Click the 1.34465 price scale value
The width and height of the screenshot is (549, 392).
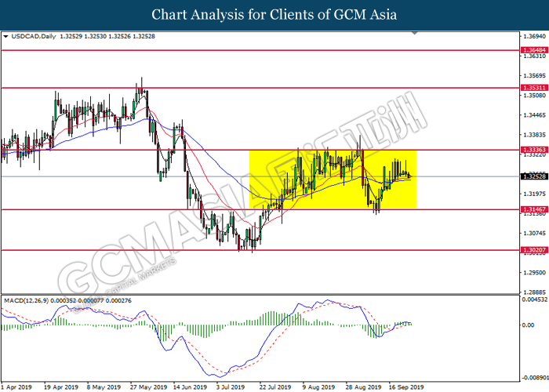534,115
